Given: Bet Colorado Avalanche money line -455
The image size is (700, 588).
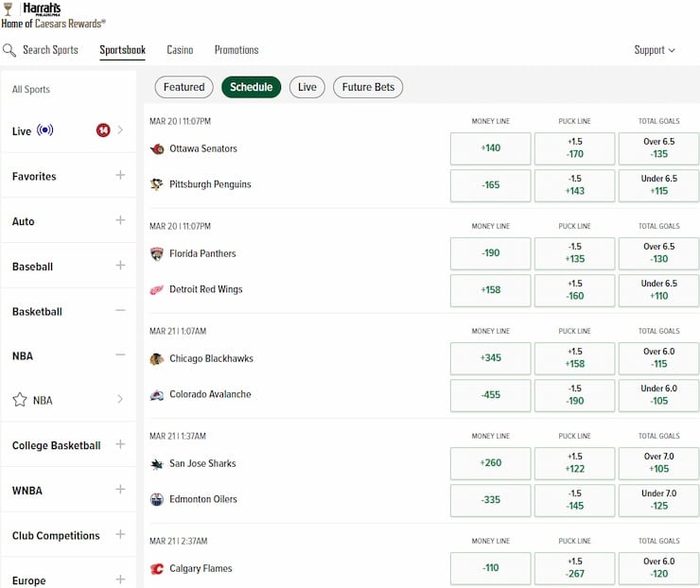Looking at the screenshot, I should (490, 395).
